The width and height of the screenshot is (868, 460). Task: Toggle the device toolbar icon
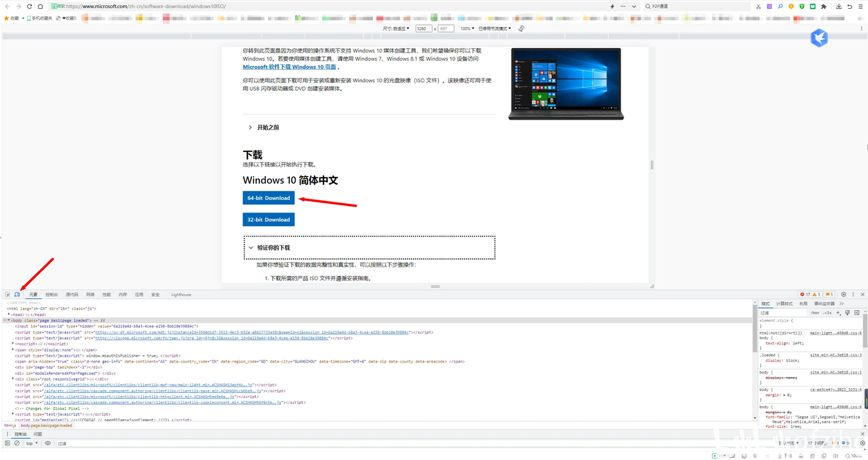17,295
